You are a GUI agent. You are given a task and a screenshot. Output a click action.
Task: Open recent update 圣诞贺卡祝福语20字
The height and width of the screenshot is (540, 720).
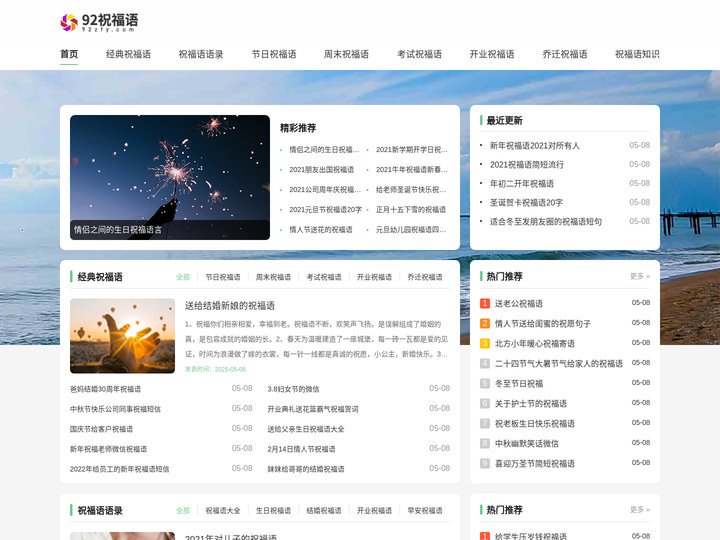pos(526,202)
